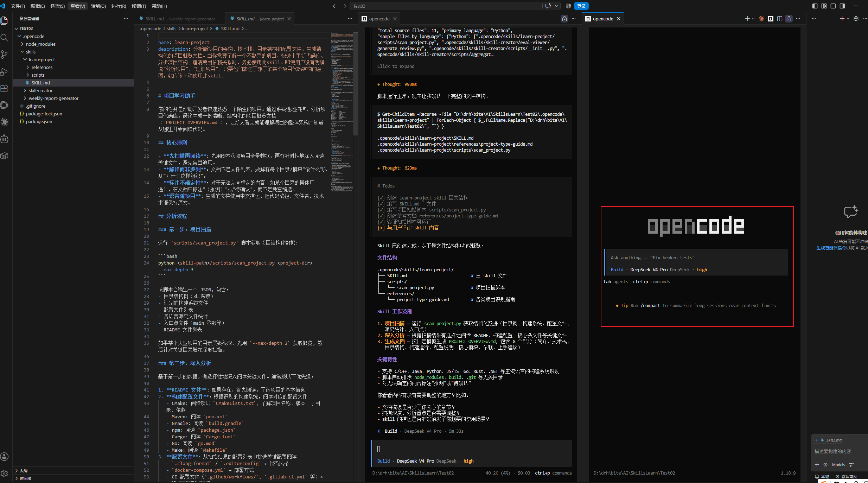Add context with the plus icon beside Models
The width and height of the screenshot is (868, 483).
click(x=817, y=465)
